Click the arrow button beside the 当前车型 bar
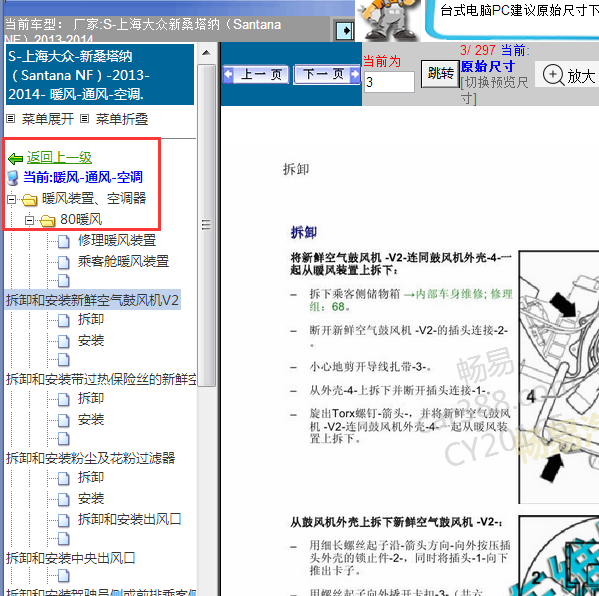 (345, 31)
